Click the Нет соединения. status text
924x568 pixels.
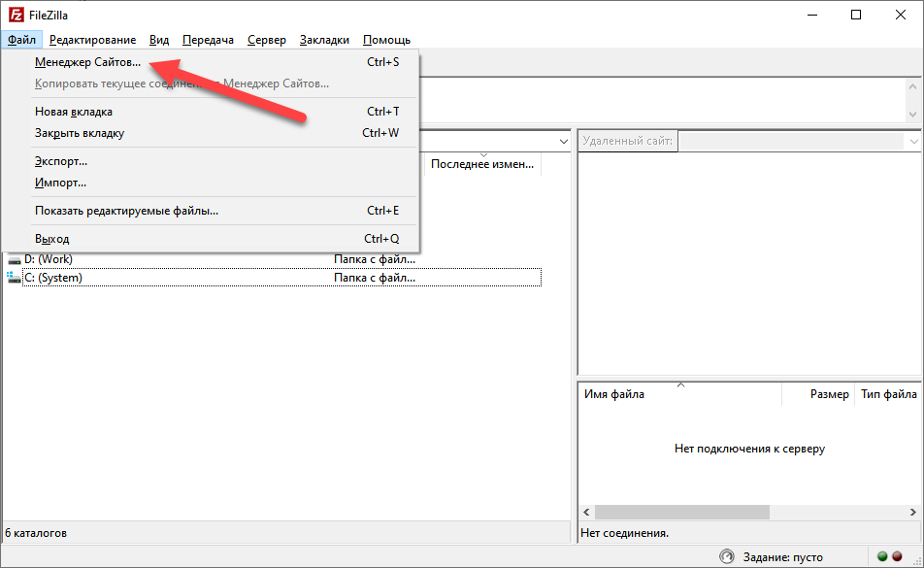tap(625, 533)
